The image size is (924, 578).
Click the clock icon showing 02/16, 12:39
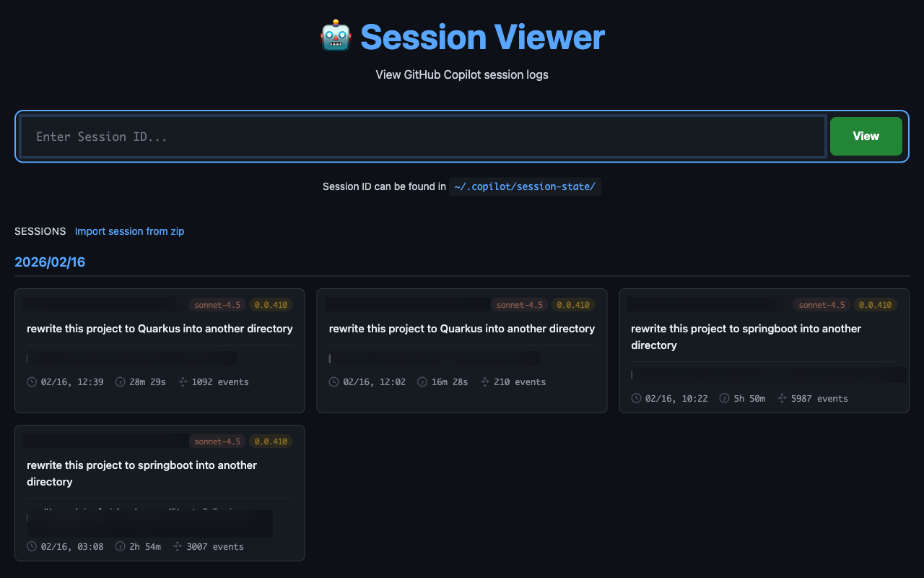(32, 381)
